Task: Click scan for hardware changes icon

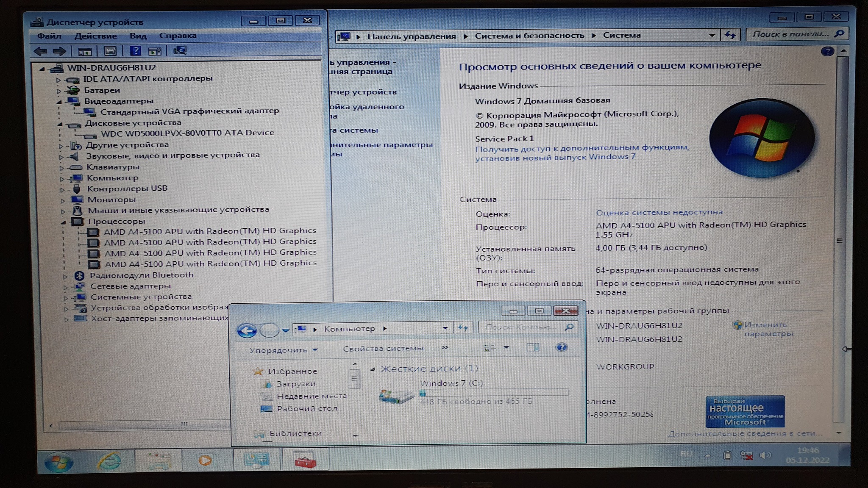Action: [180, 50]
